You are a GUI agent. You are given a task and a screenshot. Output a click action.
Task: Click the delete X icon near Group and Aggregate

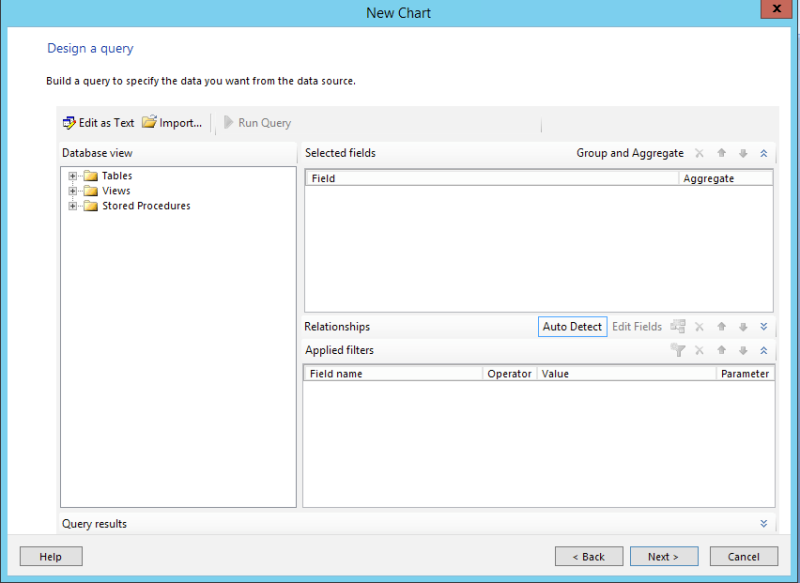[699, 153]
